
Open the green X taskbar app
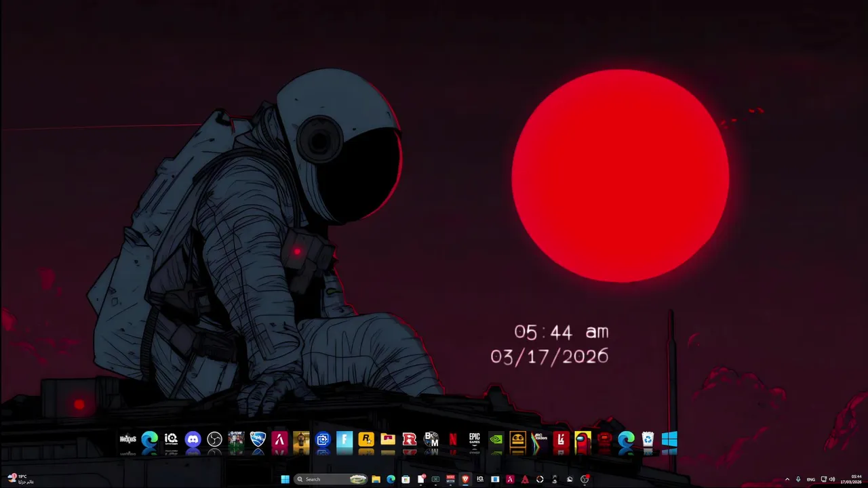point(435,479)
